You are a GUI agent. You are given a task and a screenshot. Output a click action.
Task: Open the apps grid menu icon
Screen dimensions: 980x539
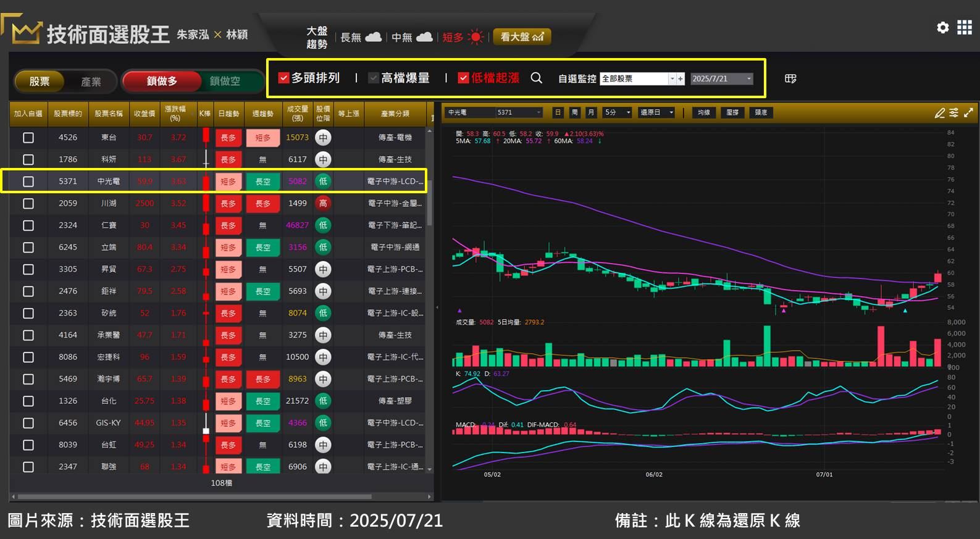(x=965, y=27)
